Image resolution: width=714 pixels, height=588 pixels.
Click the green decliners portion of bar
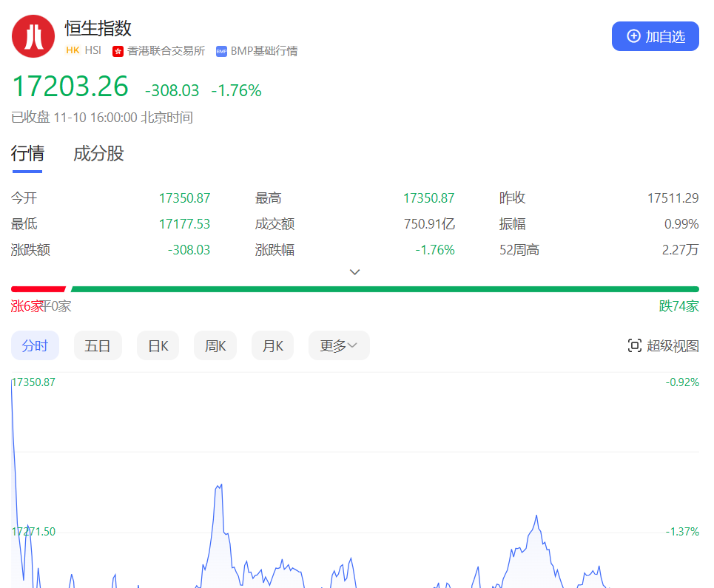click(385, 289)
